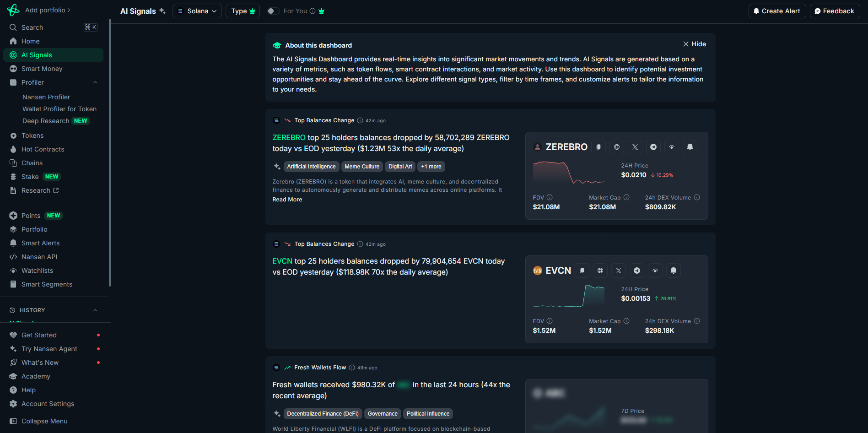Toggle the EVCN watchlist eye icon

655,271
